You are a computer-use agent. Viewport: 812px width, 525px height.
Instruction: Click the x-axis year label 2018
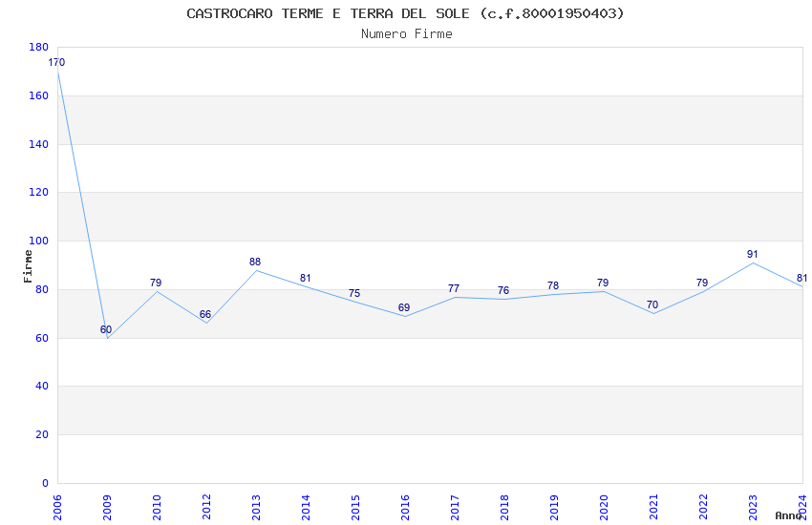(x=504, y=508)
